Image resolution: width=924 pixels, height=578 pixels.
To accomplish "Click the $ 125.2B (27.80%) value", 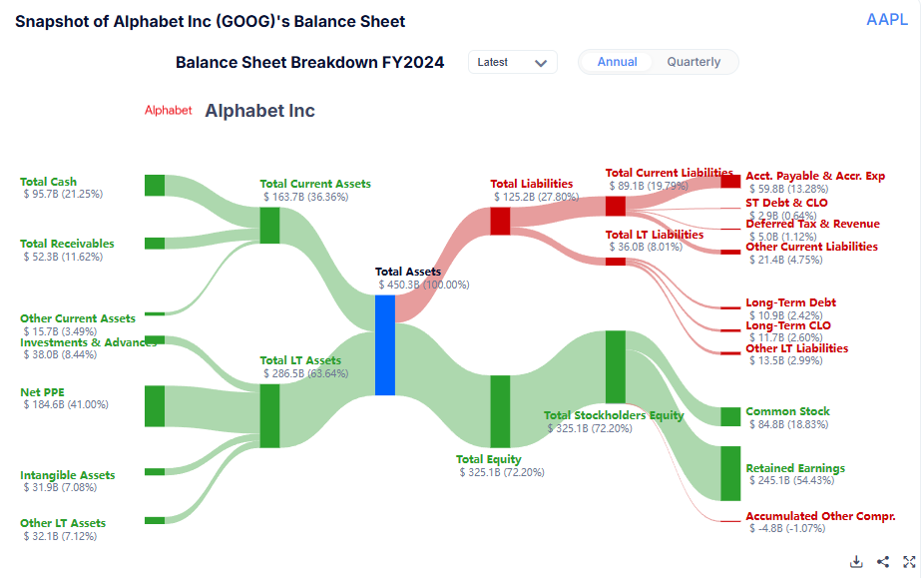I will tap(536, 197).
